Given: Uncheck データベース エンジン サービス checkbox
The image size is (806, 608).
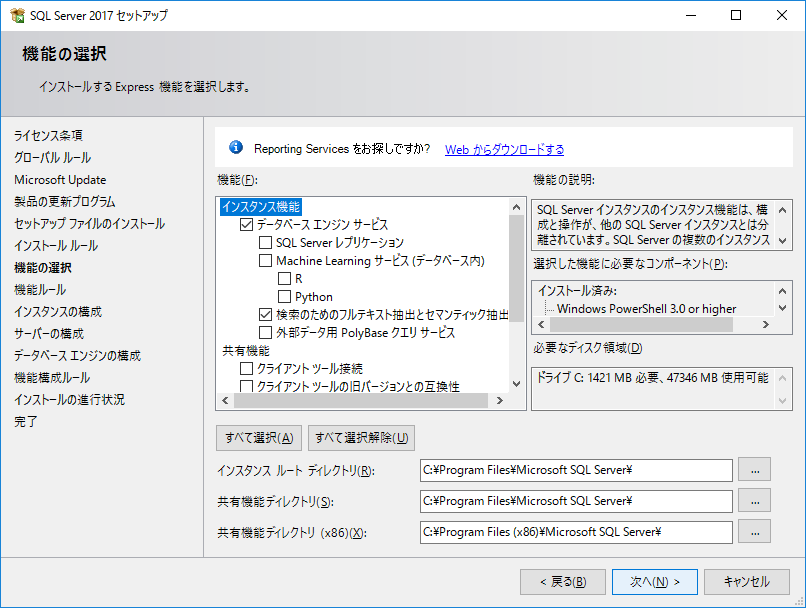Looking at the screenshot, I should (246, 225).
